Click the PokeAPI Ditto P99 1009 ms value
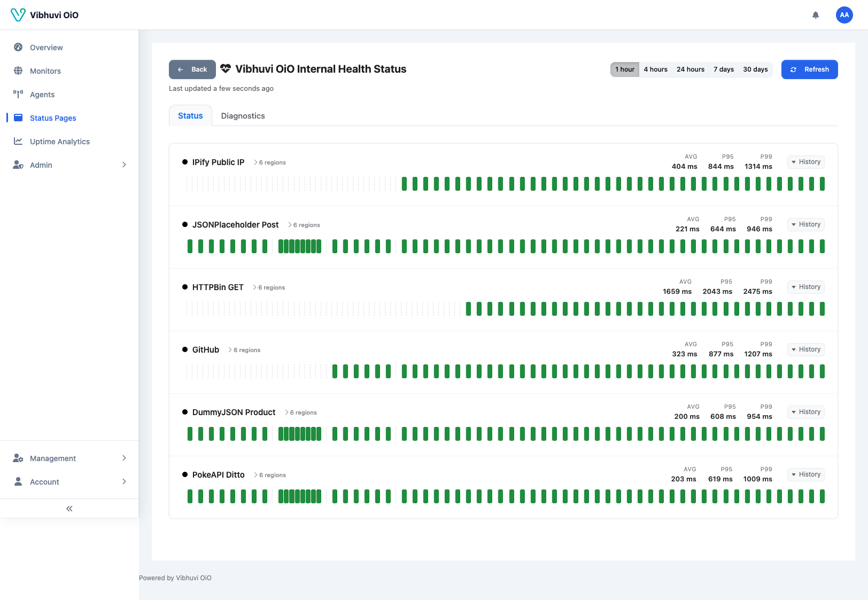The height and width of the screenshot is (600, 868). click(x=757, y=479)
